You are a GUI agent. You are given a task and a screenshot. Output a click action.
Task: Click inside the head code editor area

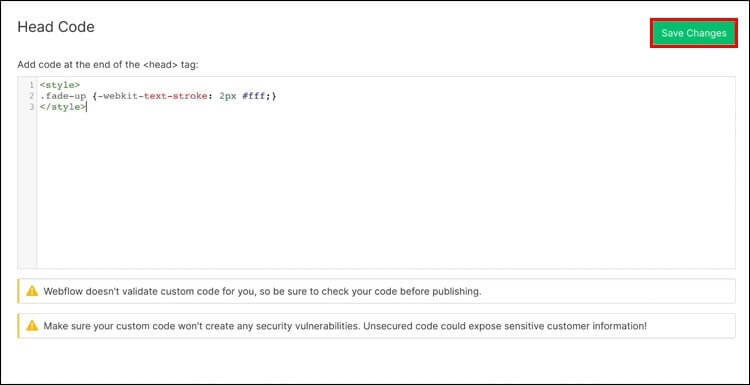pyautogui.click(x=376, y=172)
